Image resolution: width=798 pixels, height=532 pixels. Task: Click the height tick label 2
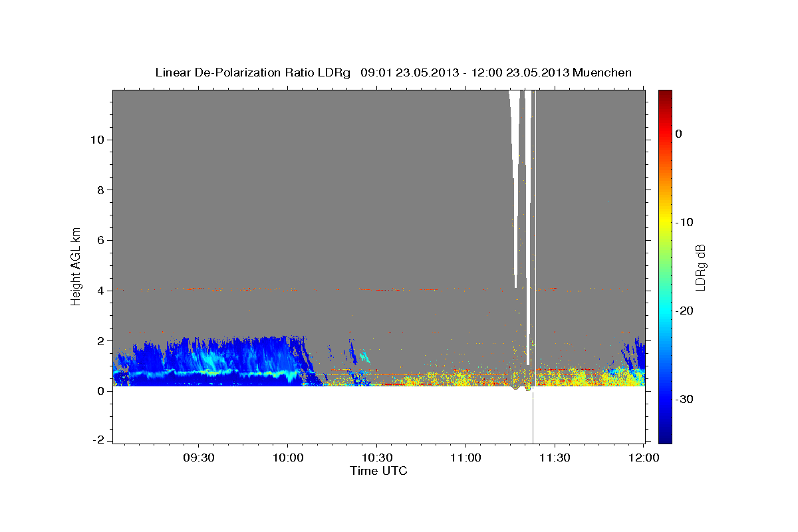101,340
